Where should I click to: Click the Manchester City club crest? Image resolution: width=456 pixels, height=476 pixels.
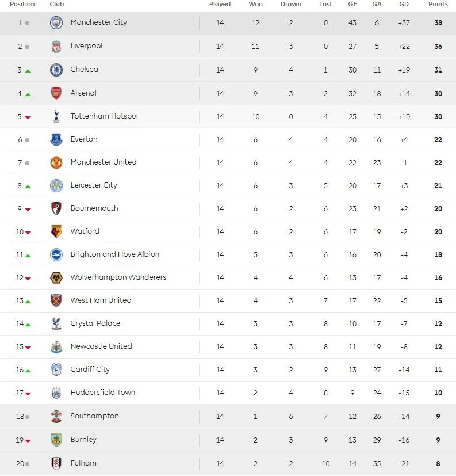[56, 22]
